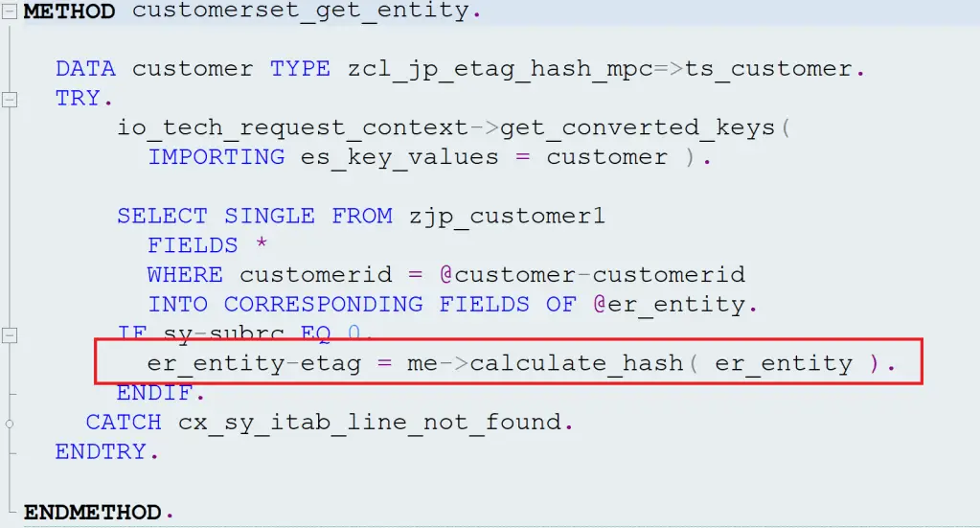
Task: Click the ENDMETHOD keyword
Action: click(x=93, y=513)
